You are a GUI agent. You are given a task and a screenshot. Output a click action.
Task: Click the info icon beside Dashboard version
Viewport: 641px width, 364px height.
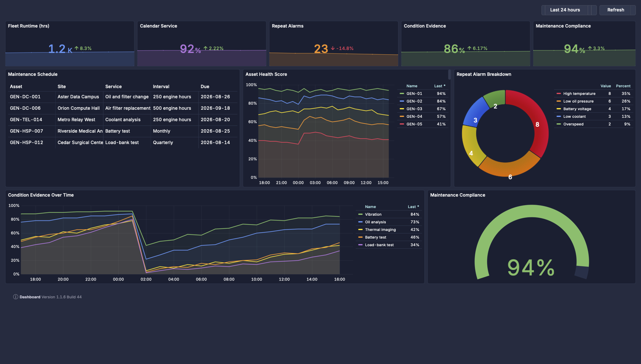(x=16, y=297)
